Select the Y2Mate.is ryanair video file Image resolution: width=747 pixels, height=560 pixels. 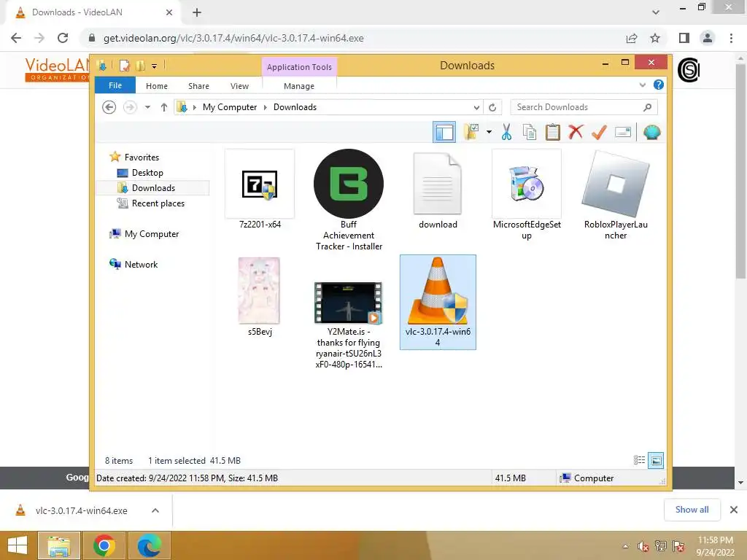(x=349, y=325)
